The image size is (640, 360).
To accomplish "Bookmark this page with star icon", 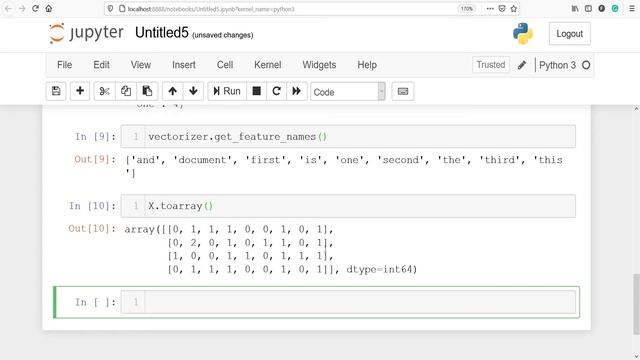I will coord(513,9).
